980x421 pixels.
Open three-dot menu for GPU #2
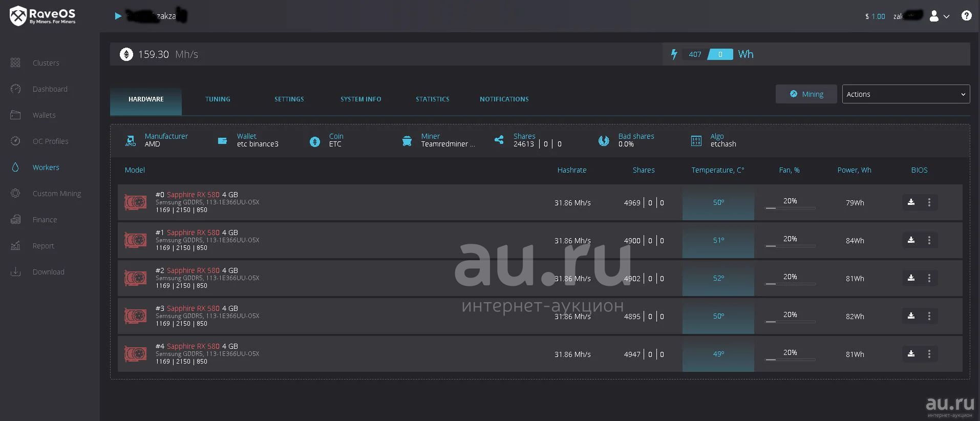point(929,278)
